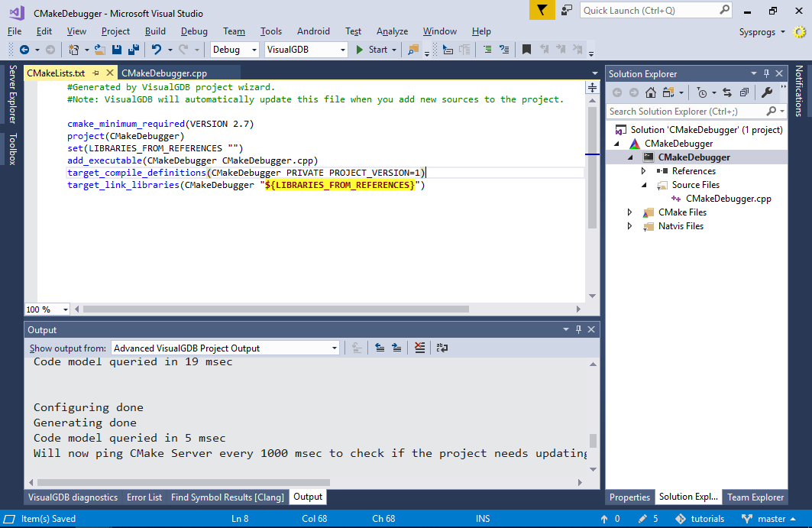Click the editor horizontal scrollbar thumb
The height and width of the screenshot is (528, 812).
(276, 309)
